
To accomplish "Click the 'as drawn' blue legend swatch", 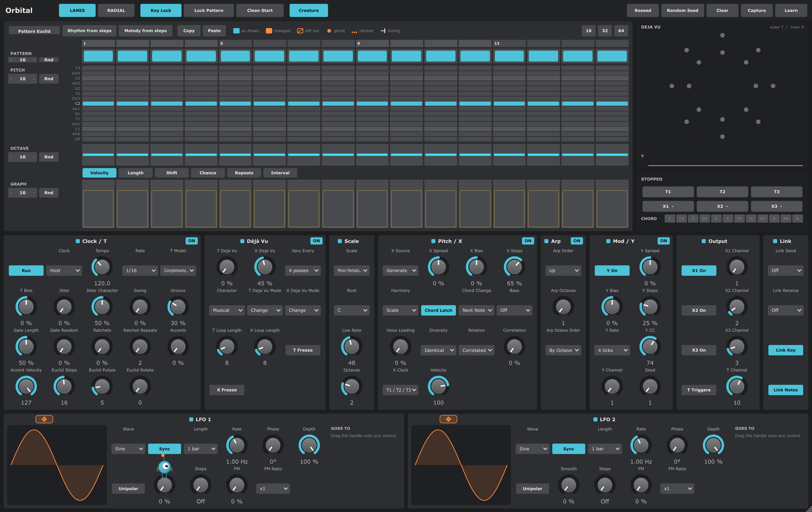I will pyautogui.click(x=236, y=31).
